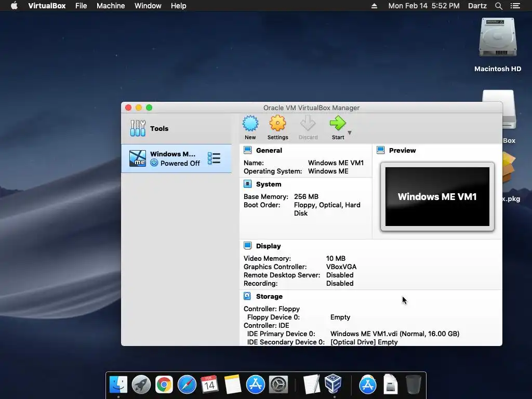Click the Dartz user name menu

tap(477, 6)
